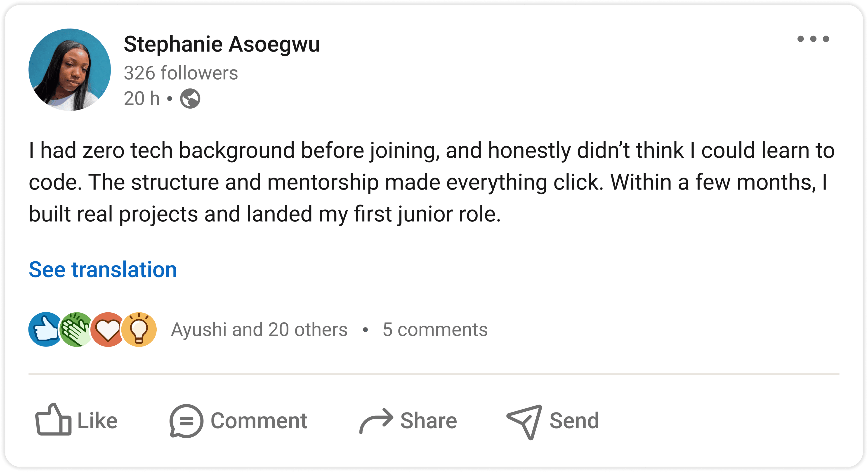This screenshot has height=472, width=868.
Task: Click the blue thumbs-up reaction icon
Action: tap(45, 329)
